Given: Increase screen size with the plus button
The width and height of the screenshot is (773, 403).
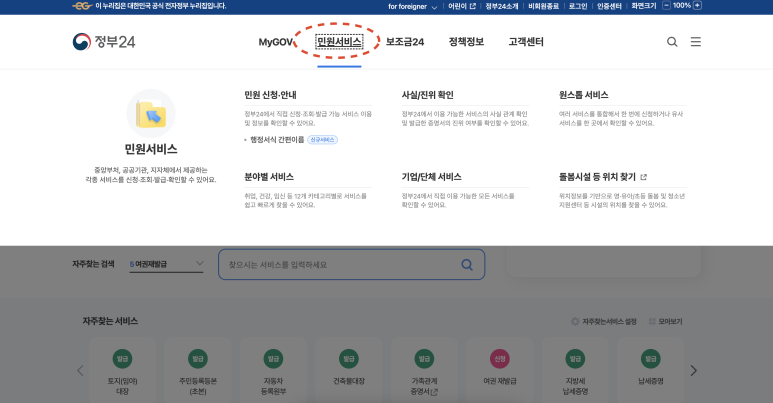Looking at the screenshot, I should [698, 5].
